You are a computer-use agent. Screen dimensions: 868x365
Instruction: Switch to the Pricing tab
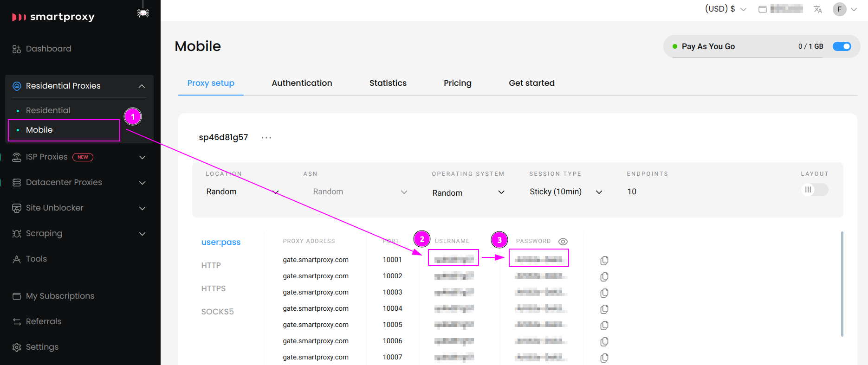click(x=458, y=83)
